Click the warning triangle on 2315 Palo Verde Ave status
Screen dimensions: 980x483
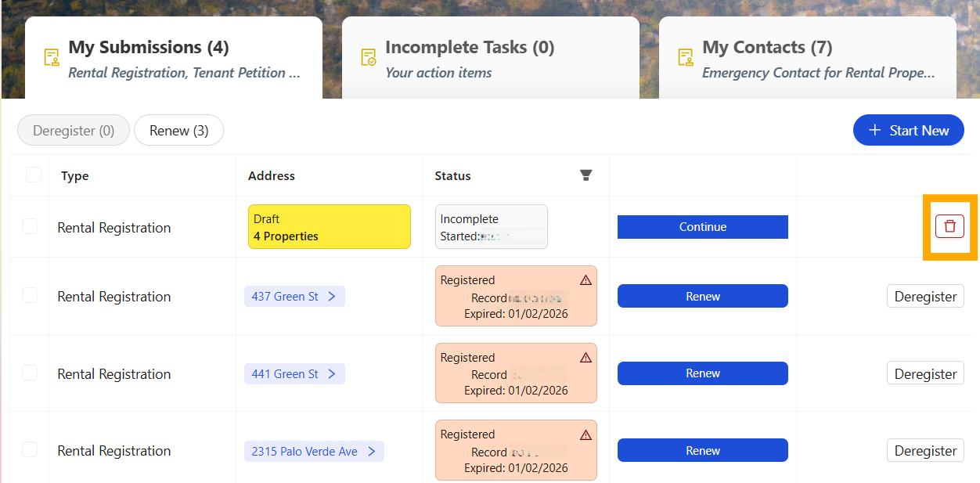pyautogui.click(x=585, y=434)
